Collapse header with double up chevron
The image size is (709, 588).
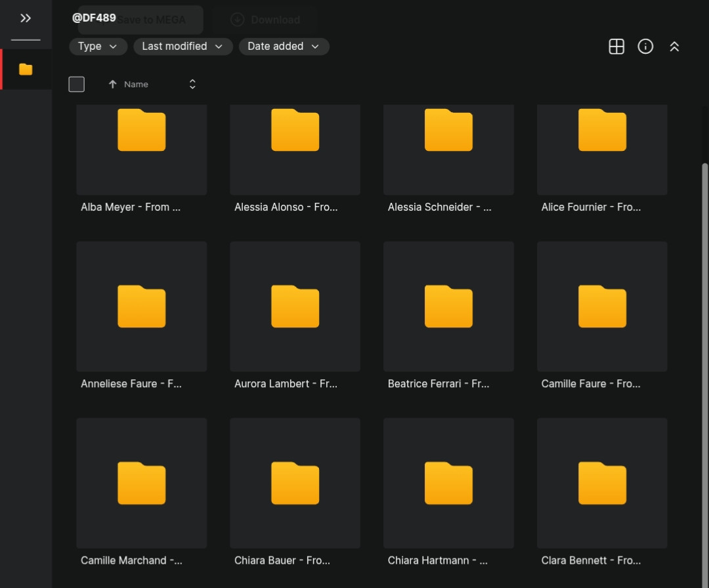pyautogui.click(x=674, y=47)
